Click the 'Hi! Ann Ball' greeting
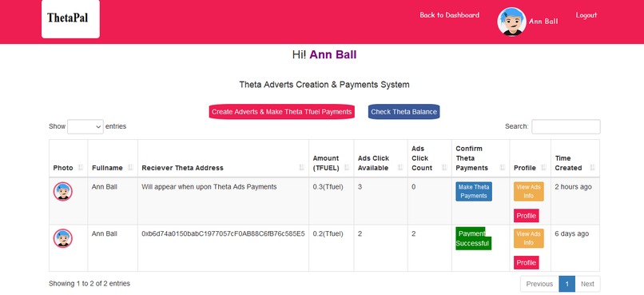The image size is (644, 295). coord(324,54)
